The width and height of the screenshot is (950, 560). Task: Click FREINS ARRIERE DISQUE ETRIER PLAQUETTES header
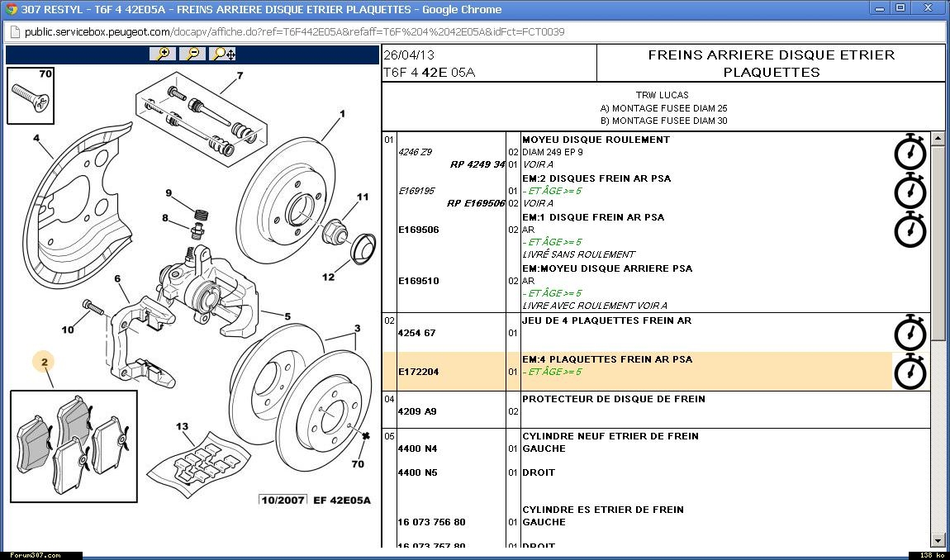[772, 63]
